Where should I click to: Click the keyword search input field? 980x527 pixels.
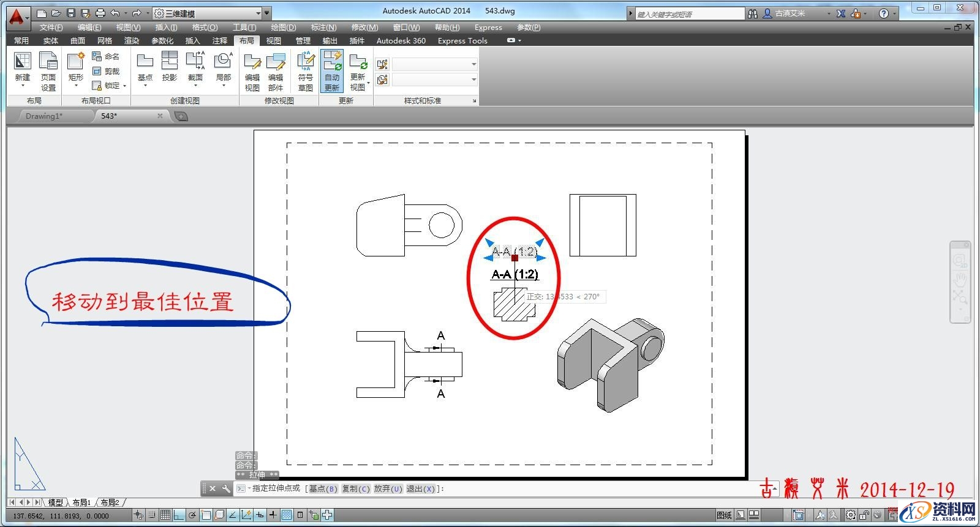(689, 13)
